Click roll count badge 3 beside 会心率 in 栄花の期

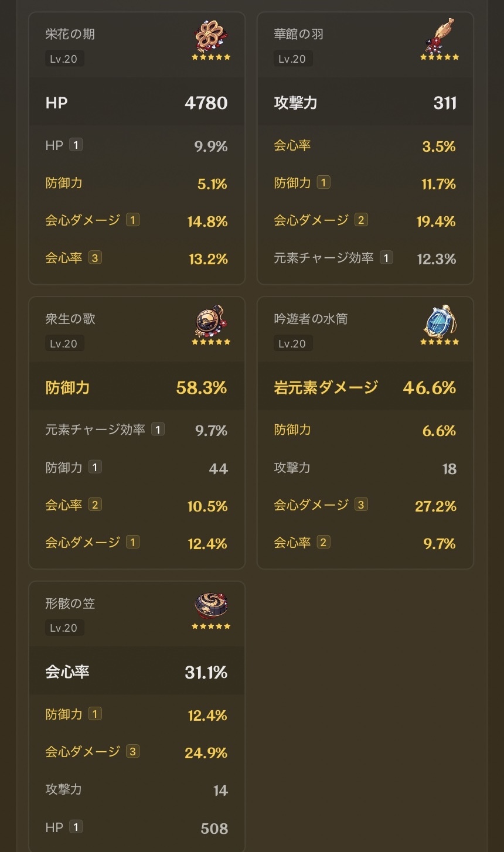tap(95, 257)
